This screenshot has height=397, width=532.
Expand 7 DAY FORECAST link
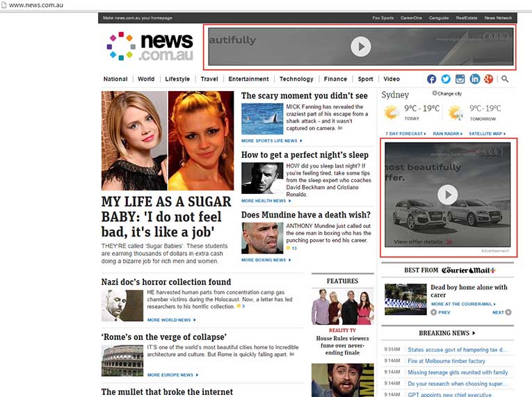pyautogui.click(x=405, y=133)
